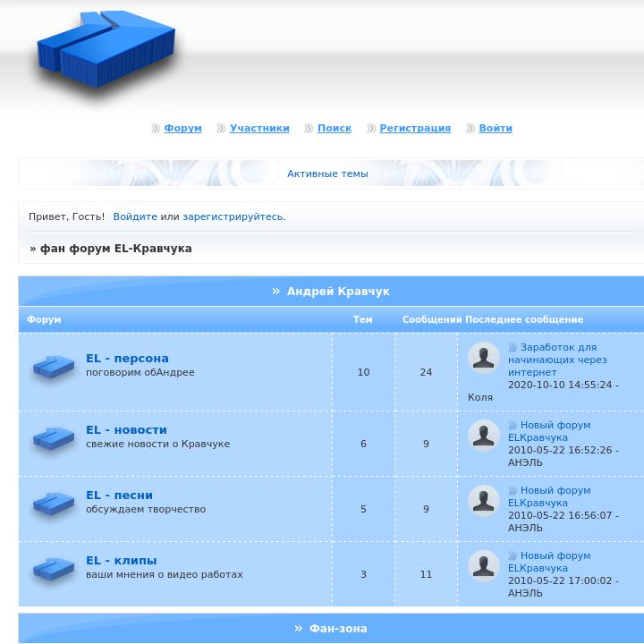Open Новый форум ELКравчука in клипы row

point(549,562)
